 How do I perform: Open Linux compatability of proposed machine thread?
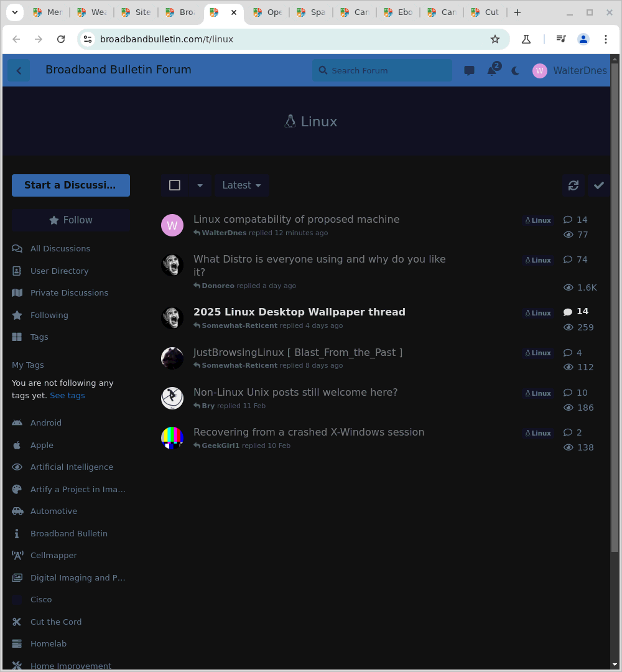296,220
